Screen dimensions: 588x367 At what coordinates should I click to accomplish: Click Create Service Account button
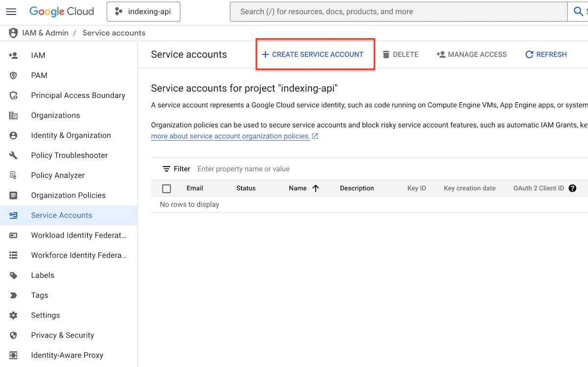pos(313,54)
